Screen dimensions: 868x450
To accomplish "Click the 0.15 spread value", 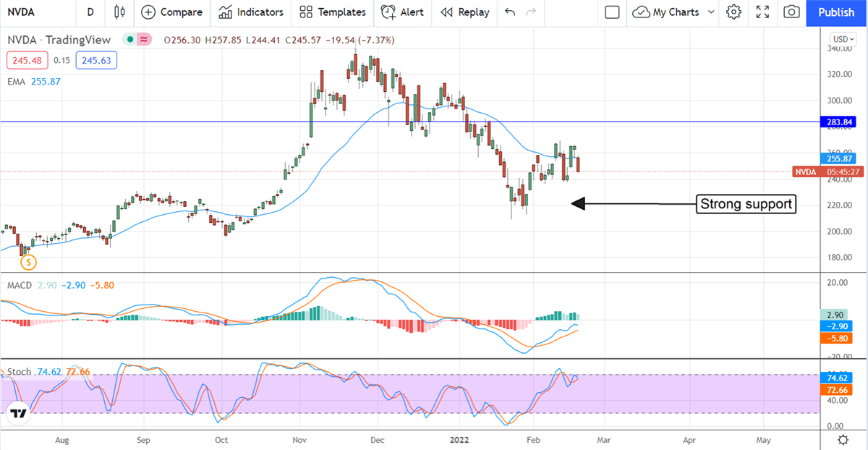I will pyautogui.click(x=61, y=61).
